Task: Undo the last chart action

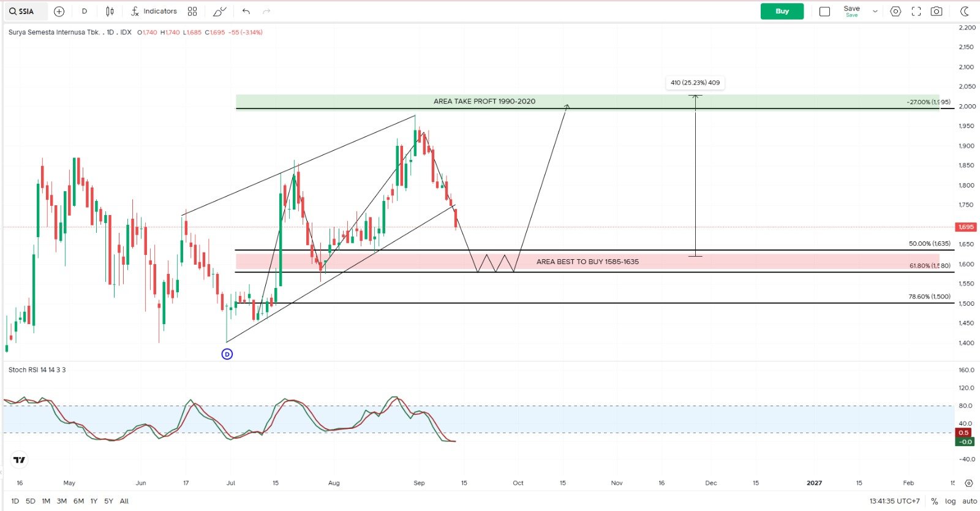Action: click(246, 11)
